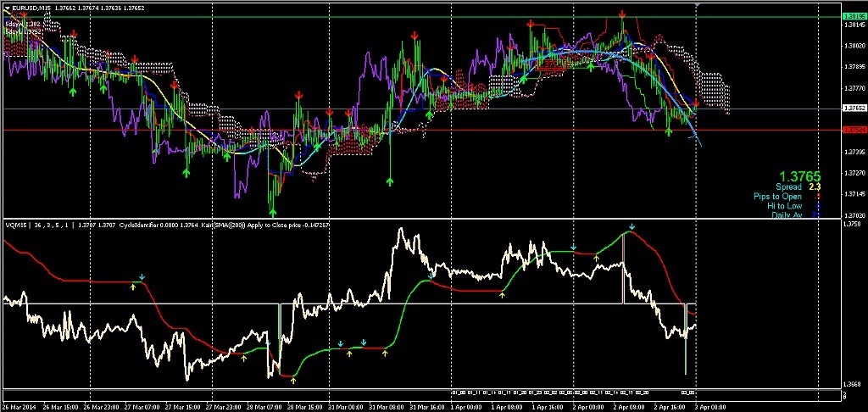
Task: Click the red horizontal line at 1.37524
Action: (x=420, y=131)
